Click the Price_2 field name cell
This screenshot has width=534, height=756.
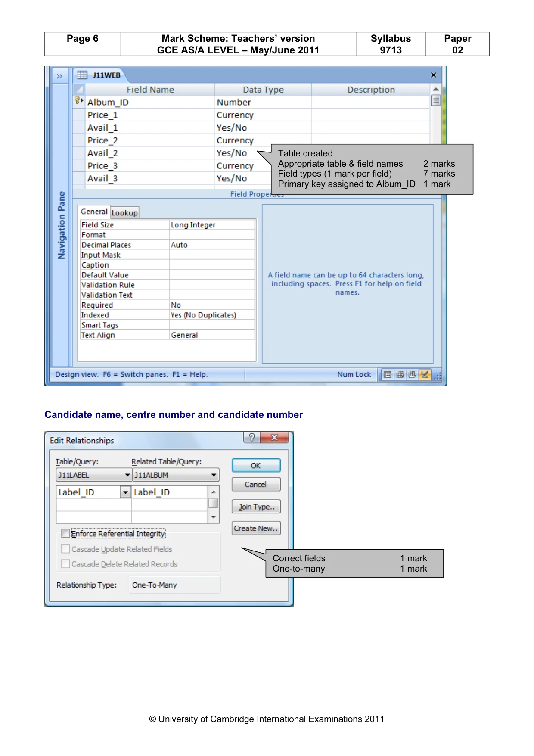coord(149,140)
